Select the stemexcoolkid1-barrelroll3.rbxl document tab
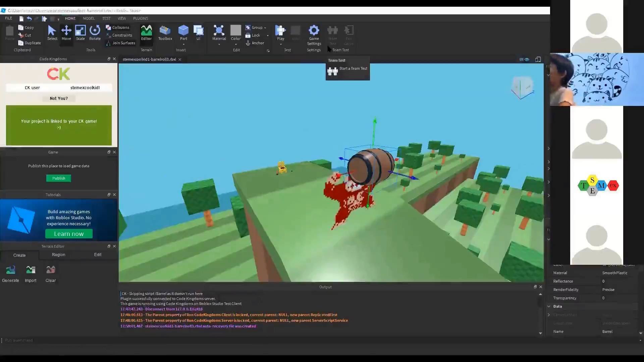This screenshot has height=362, width=644. pos(149,59)
